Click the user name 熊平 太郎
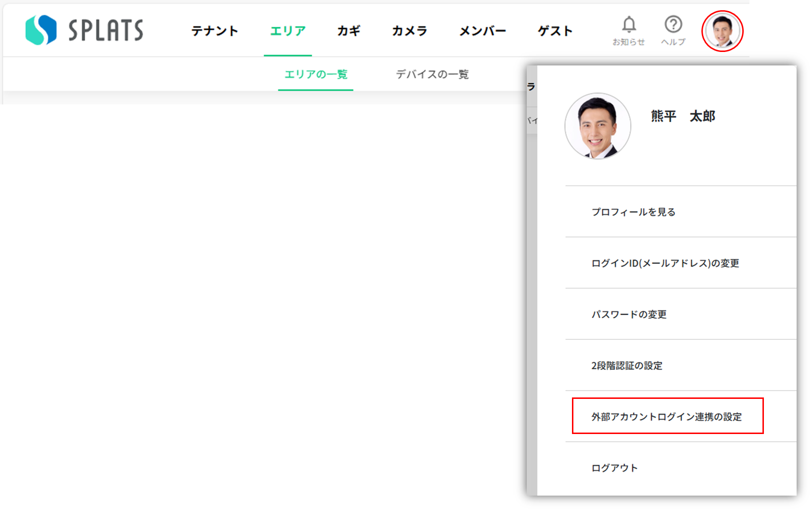The image size is (812, 511). pyautogui.click(x=683, y=116)
